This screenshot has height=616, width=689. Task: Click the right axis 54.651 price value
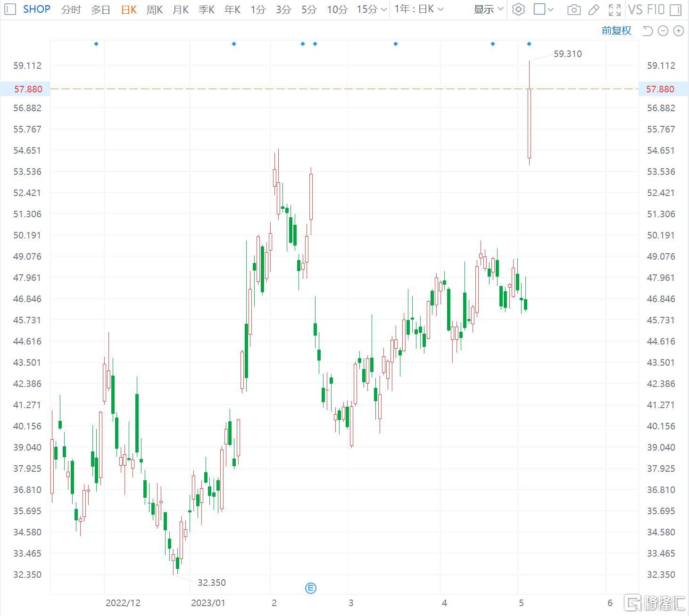tap(661, 150)
